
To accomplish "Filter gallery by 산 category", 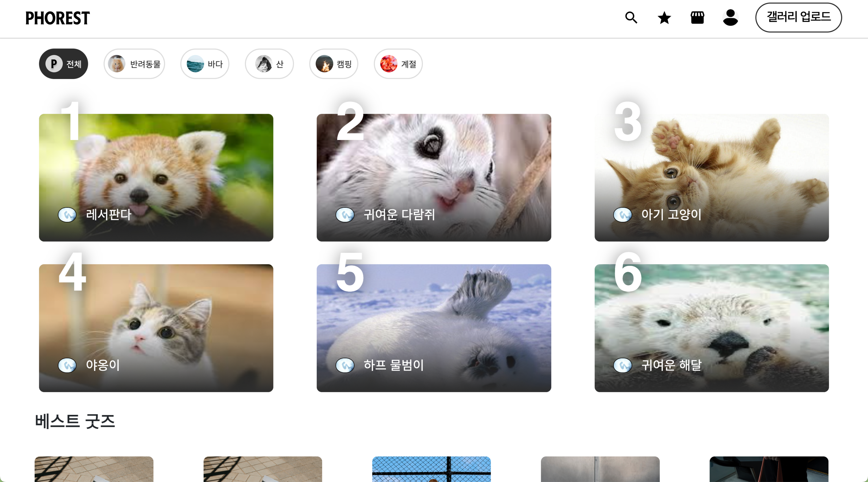I will pos(269,64).
